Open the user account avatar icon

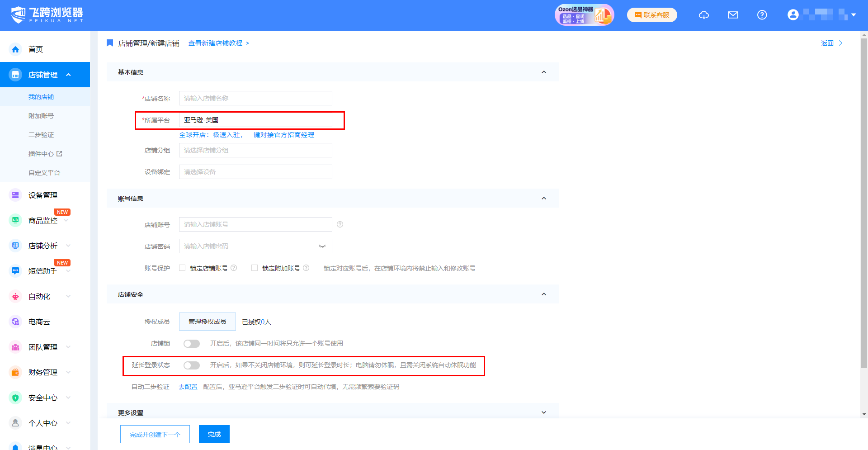(793, 15)
